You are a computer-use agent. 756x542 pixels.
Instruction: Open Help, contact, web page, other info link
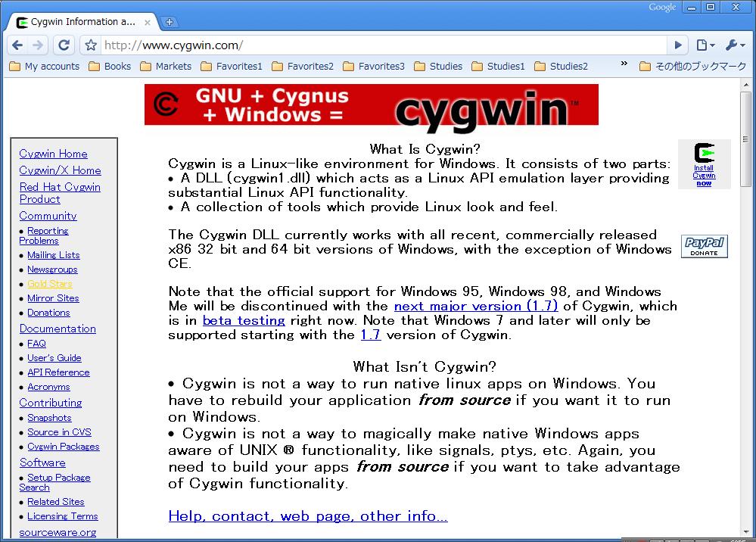308,516
